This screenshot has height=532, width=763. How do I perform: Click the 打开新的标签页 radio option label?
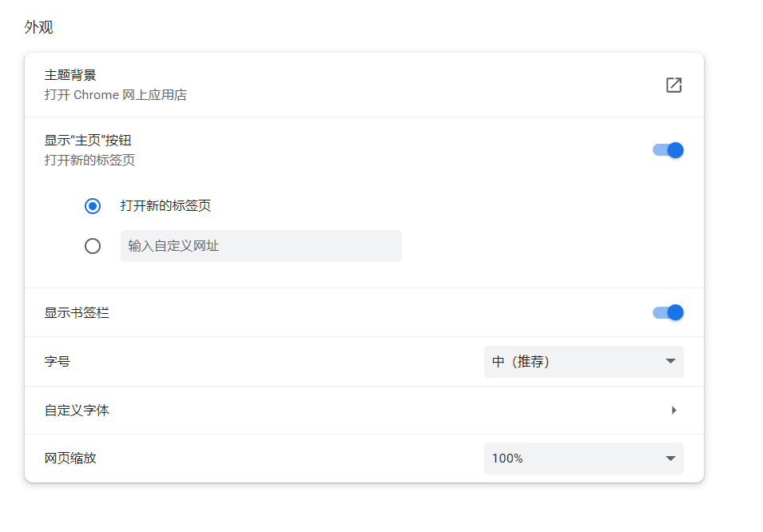coord(165,206)
